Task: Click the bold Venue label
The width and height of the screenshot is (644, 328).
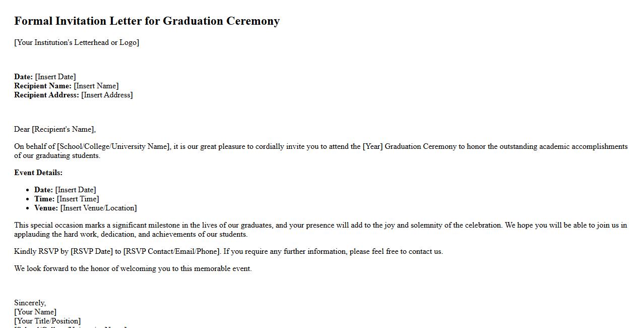Action: point(46,208)
